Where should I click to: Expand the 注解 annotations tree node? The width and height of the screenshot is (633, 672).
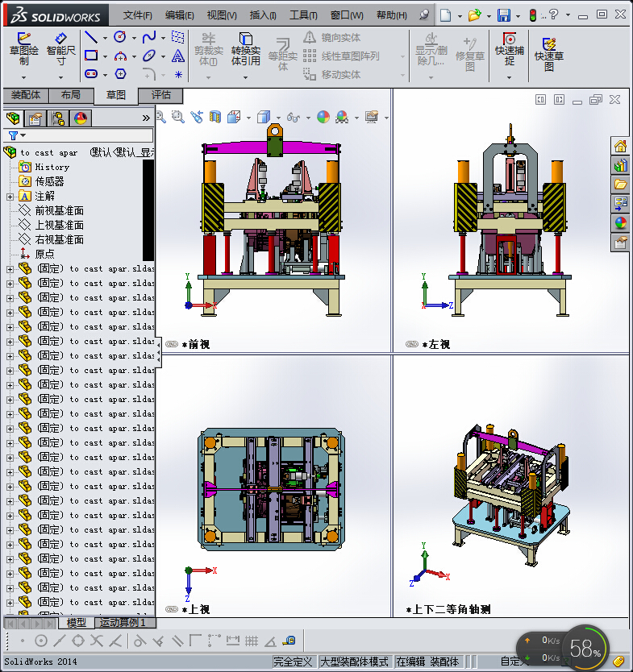point(10,197)
